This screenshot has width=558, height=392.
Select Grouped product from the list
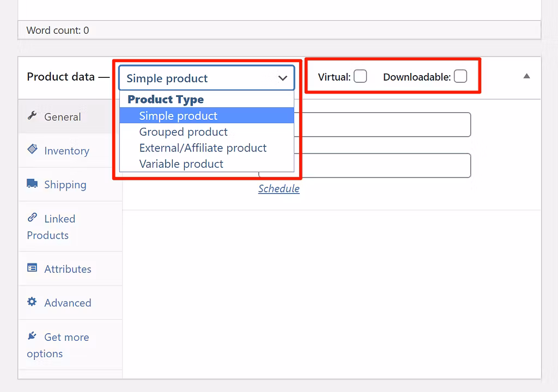183,132
